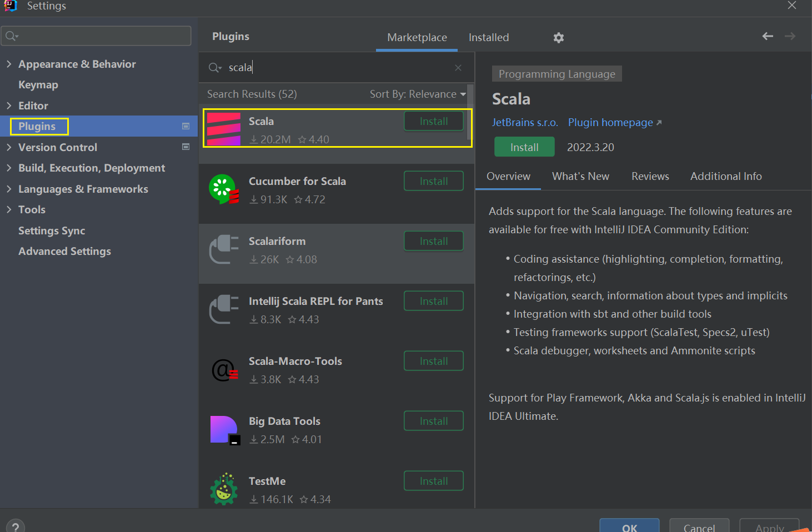
Task: Select the Big Data Tools plugin icon
Action: tap(225, 430)
